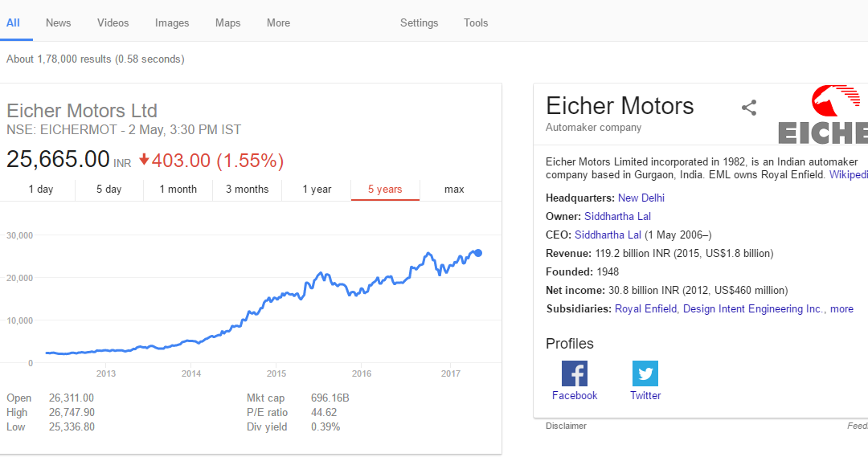The image size is (868, 457).
Task: Open the New Delhi headquarters link
Action: [641, 198]
